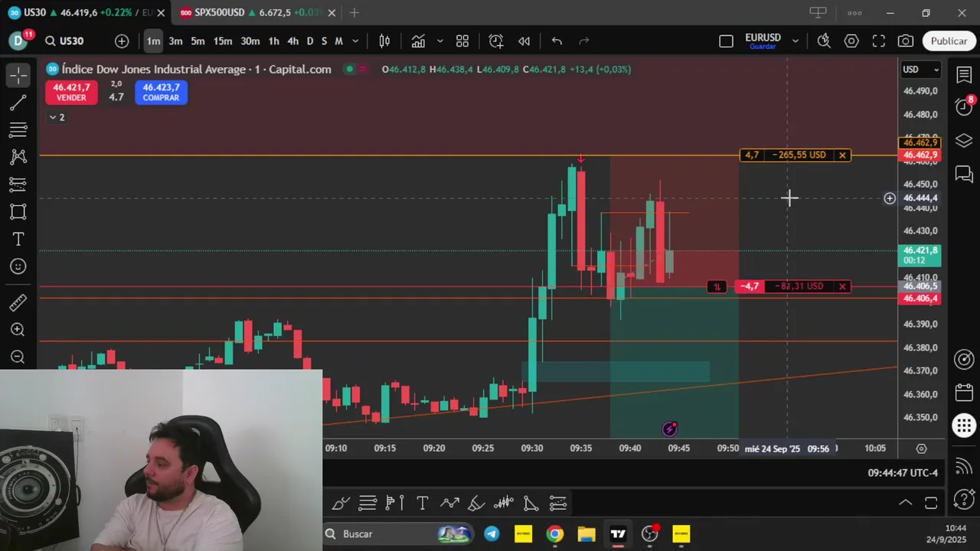980x551 pixels.
Task: Open the patterns drawing tool
Action: pos(18,157)
